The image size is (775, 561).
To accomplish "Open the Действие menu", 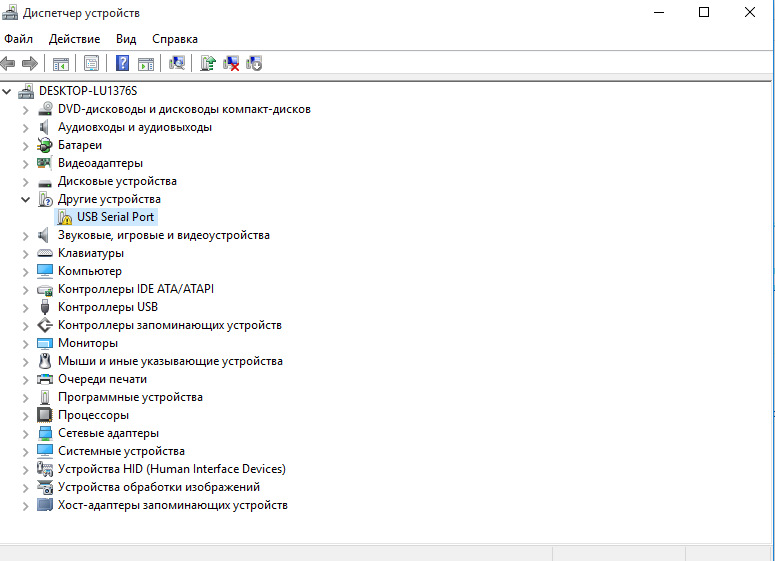I will click(74, 39).
